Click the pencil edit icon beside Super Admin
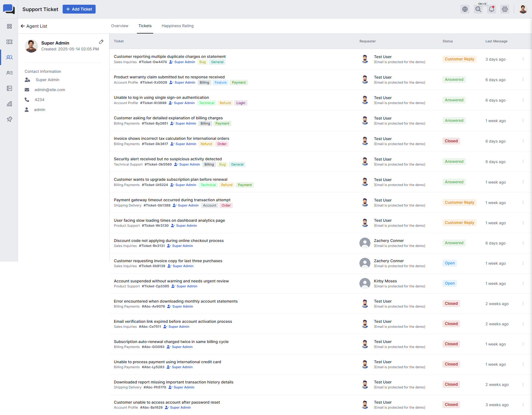532x415 pixels. click(x=101, y=42)
